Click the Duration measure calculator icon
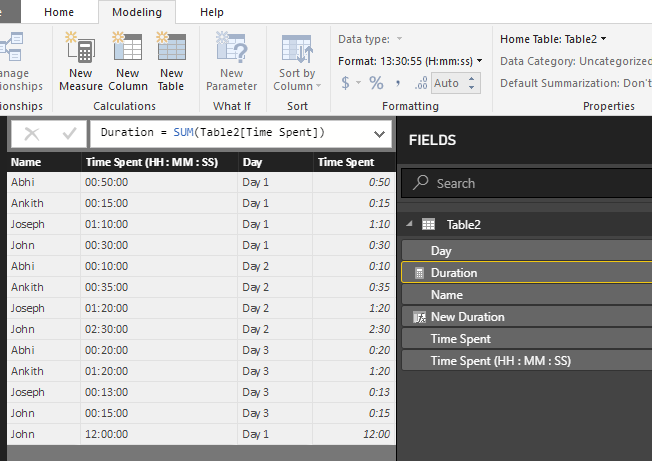 [419, 273]
